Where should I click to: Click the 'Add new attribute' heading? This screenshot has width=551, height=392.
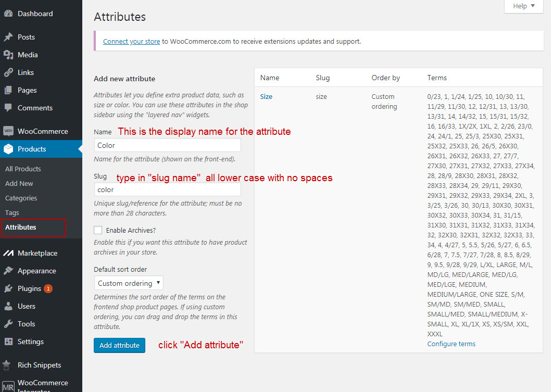pyautogui.click(x=124, y=79)
